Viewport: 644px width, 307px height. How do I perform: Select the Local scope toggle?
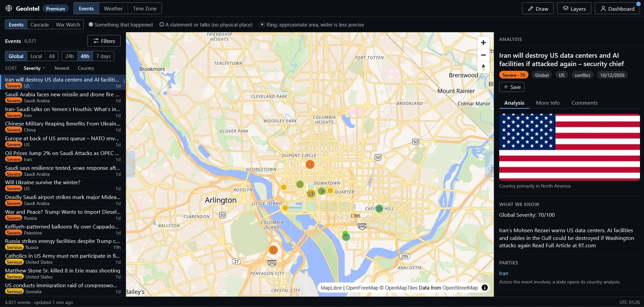[36, 56]
